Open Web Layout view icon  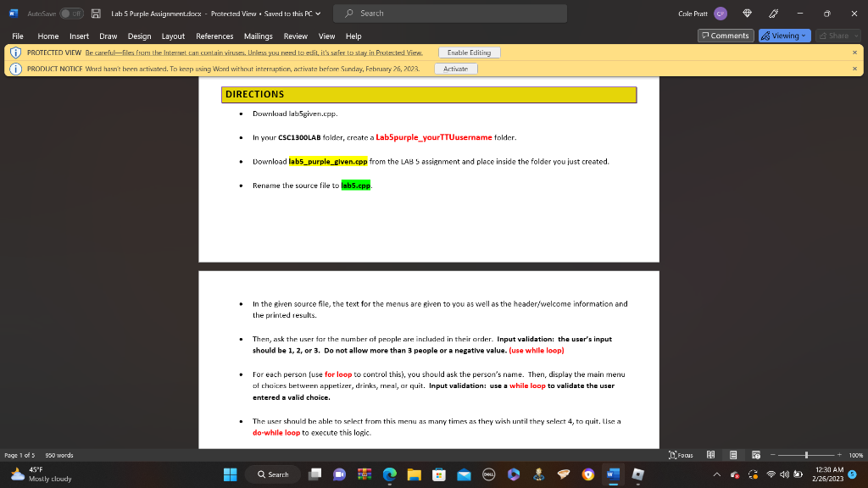click(x=757, y=455)
